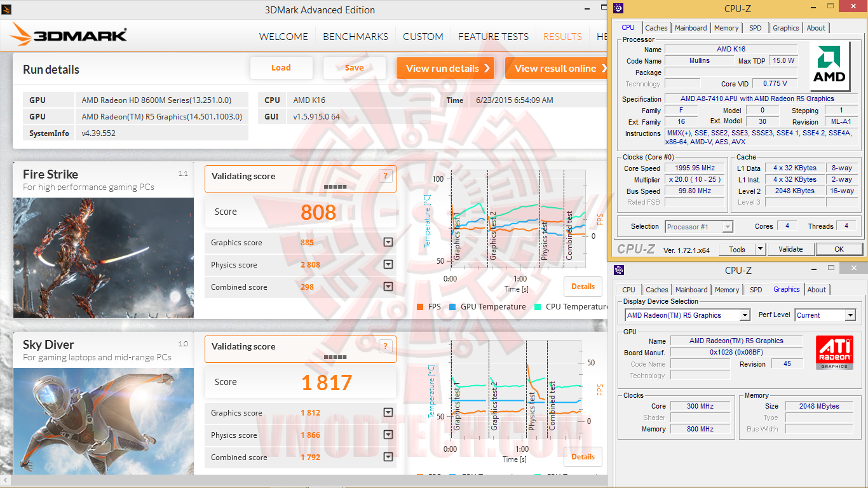Switch to the CUSTOM tab

(423, 37)
